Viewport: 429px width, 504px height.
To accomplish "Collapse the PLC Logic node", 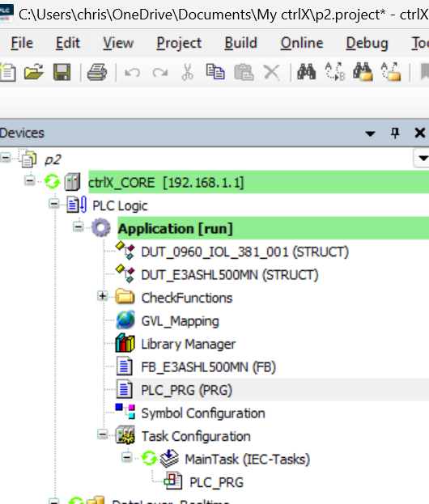I will click(54, 204).
